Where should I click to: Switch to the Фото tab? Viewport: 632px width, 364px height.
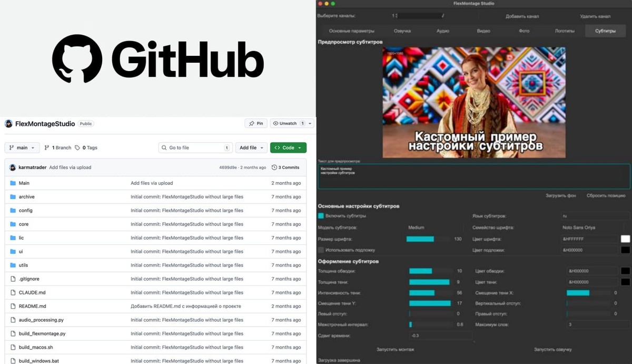(x=524, y=31)
